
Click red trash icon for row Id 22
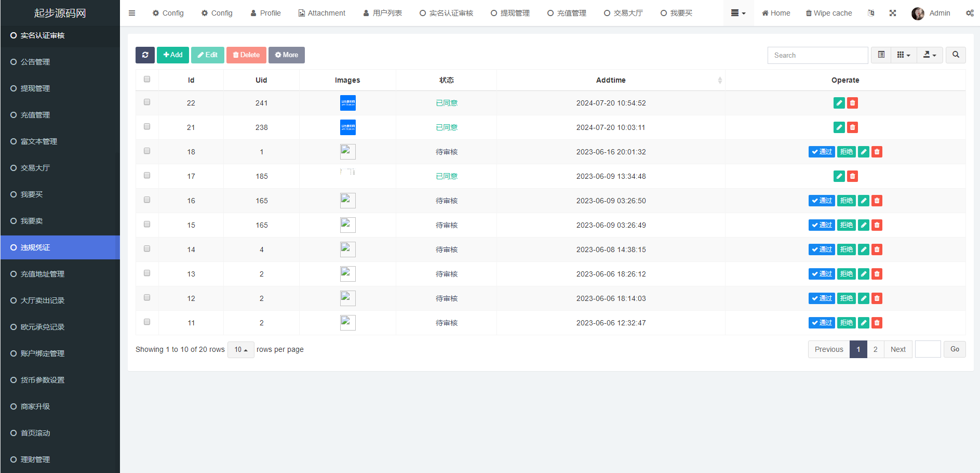[x=852, y=103]
